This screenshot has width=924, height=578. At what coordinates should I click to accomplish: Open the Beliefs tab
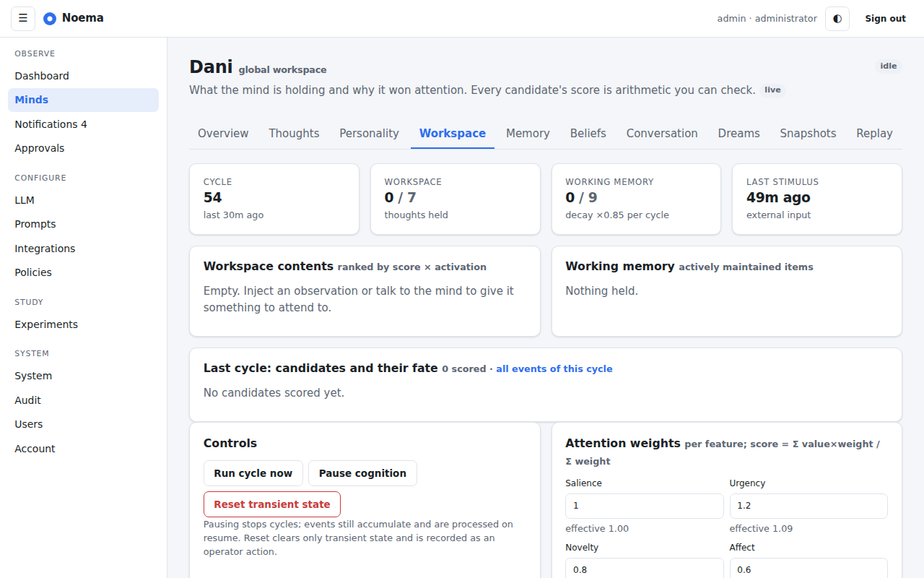588,134
